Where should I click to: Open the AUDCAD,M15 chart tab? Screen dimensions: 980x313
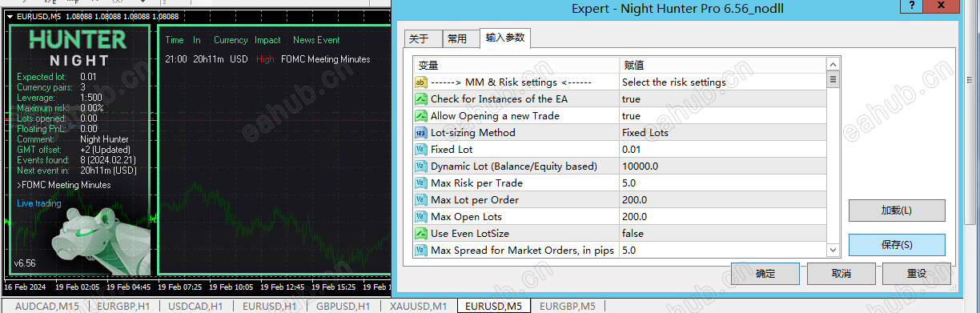pyautogui.click(x=47, y=307)
